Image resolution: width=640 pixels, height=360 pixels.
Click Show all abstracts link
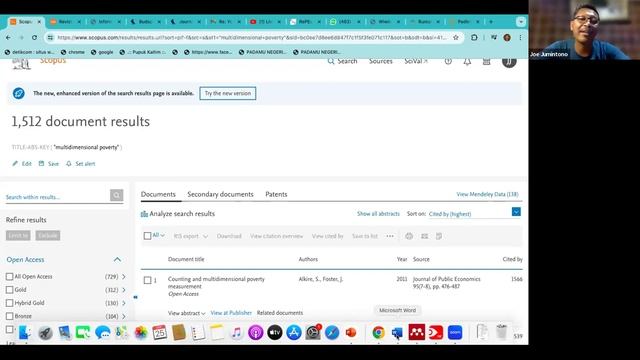point(378,214)
